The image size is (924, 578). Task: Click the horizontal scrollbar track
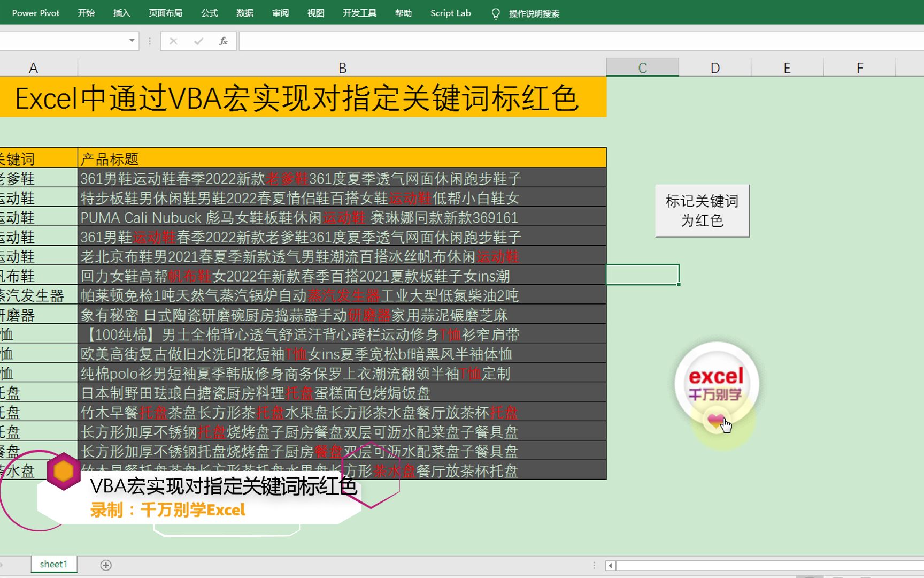(x=770, y=565)
